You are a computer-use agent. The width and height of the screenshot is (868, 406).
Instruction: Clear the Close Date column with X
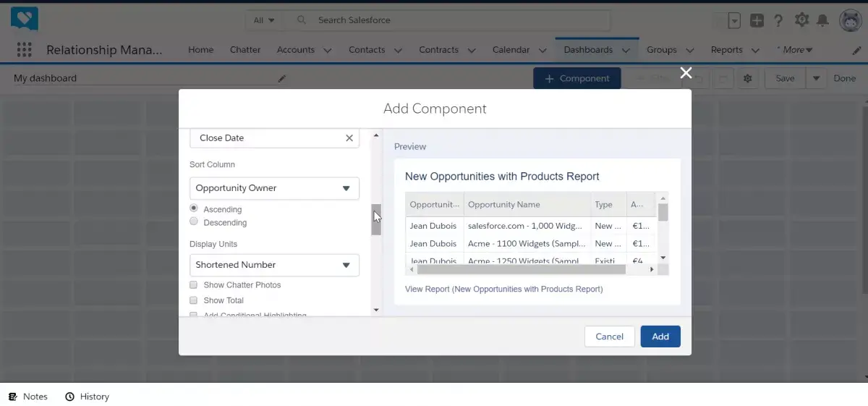tap(349, 138)
